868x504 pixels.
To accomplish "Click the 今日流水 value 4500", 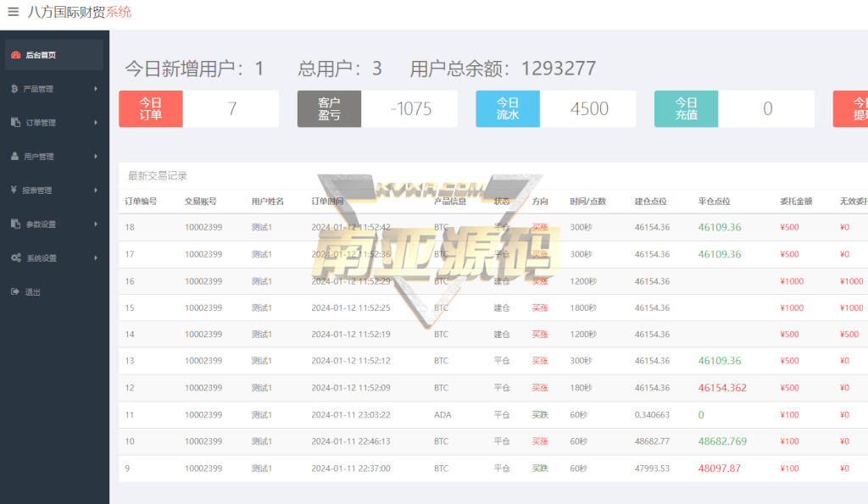I will click(x=589, y=108).
